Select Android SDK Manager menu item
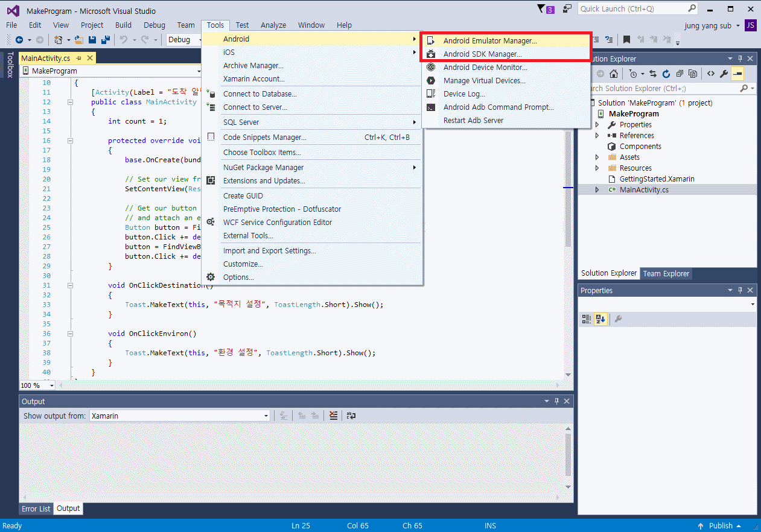 [x=506, y=54]
